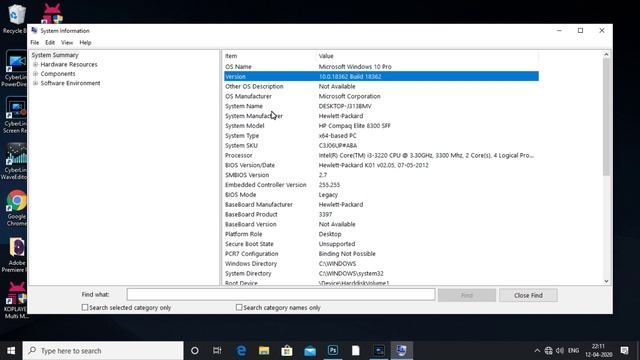Viewport: 640px width, 360px height.
Task: Select the System SKU row
Action: [x=381, y=146]
